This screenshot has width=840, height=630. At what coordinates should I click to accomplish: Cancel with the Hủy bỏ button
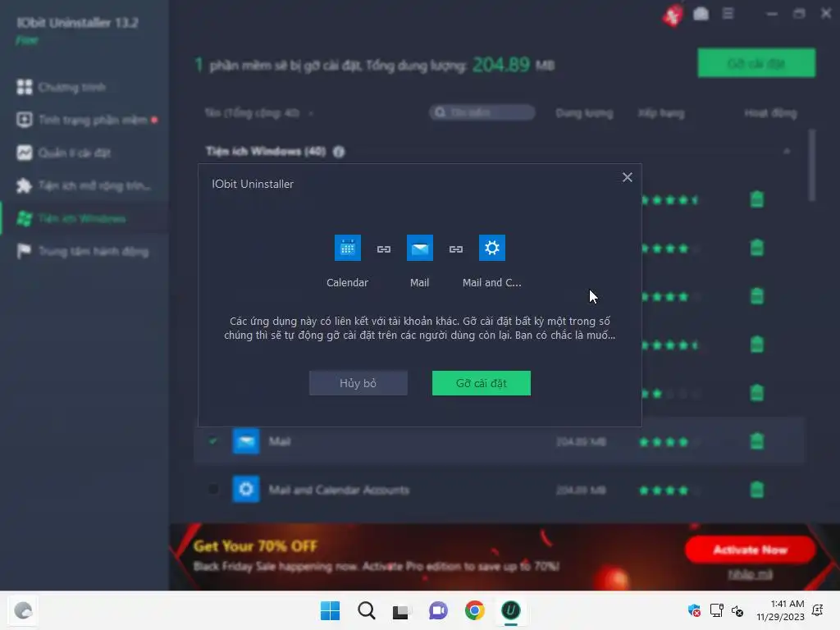[358, 383]
